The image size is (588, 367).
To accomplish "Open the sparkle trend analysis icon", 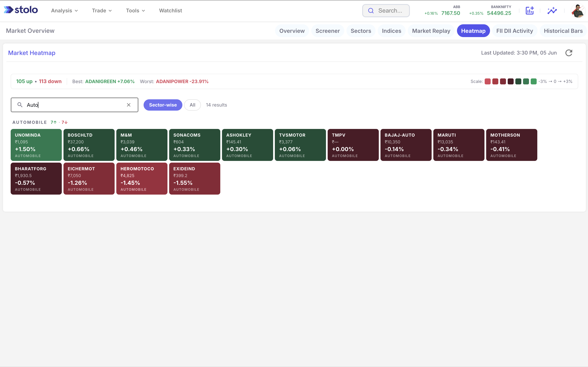I will [552, 10].
